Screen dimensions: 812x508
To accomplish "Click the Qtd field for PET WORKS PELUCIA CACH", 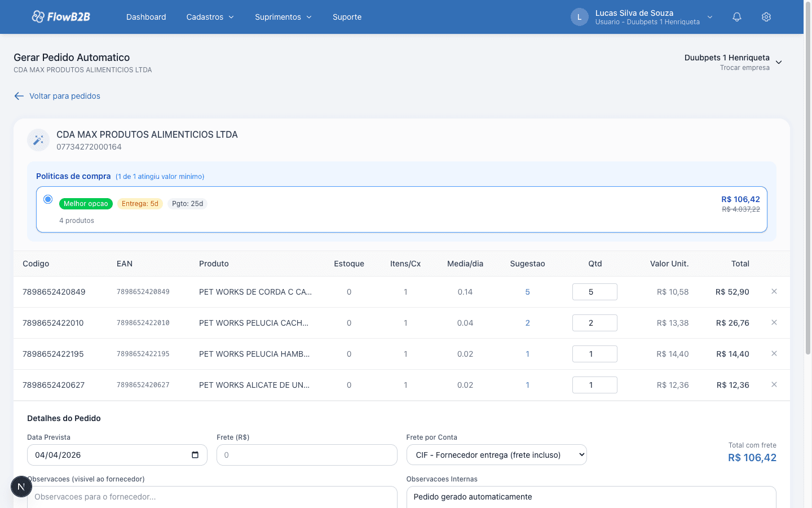I will [595, 323].
